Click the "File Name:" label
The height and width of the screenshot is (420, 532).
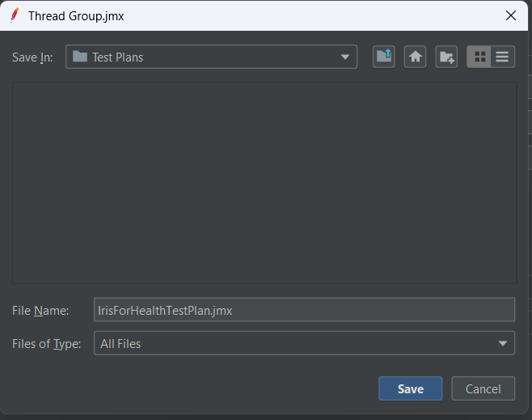click(x=40, y=311)
